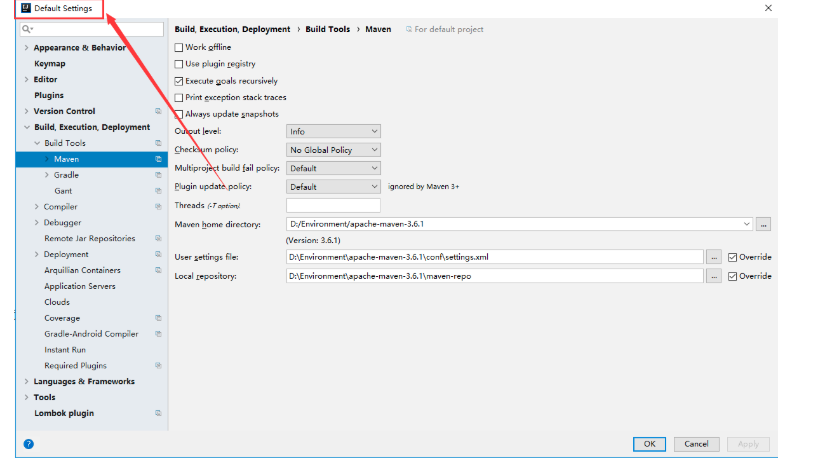Image resolution: width=821 pixels, height=468 pixels.
Task: Click project-level icon on the Maven row
Action: point(158,159)
